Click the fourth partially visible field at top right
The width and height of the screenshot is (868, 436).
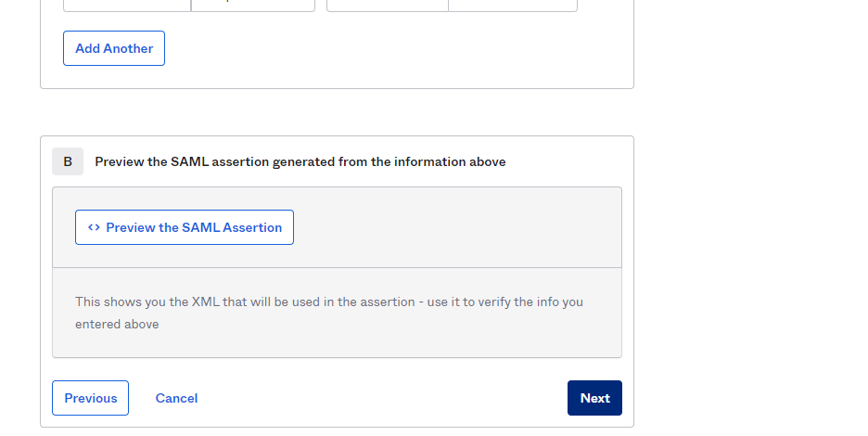click(x=512, y=5)
